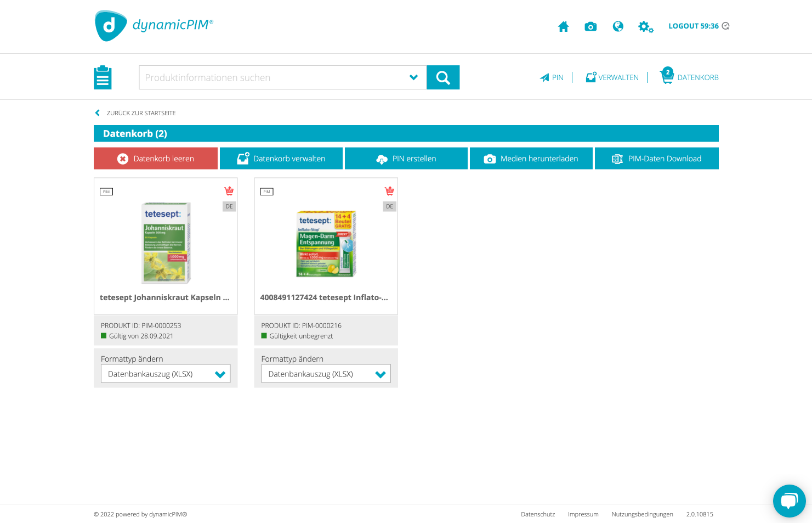
Task: Click PIN erstellen button
Action: 406,159
